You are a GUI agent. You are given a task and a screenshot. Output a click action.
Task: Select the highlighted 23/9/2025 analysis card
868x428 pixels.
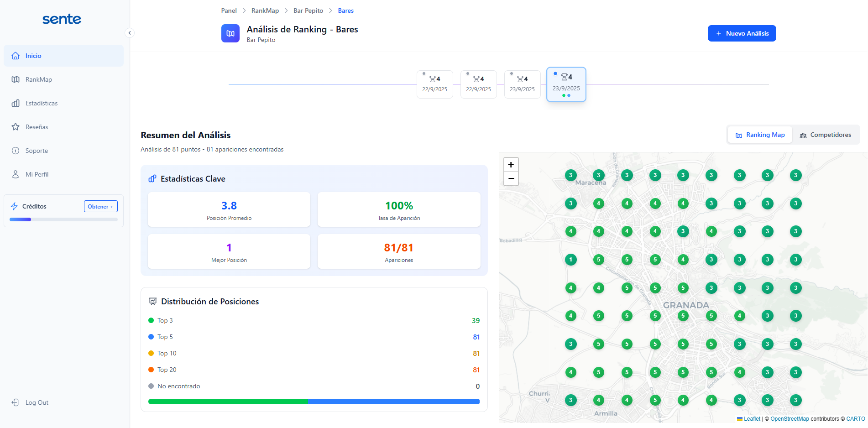pyautogui.click(x=566, y=84)
